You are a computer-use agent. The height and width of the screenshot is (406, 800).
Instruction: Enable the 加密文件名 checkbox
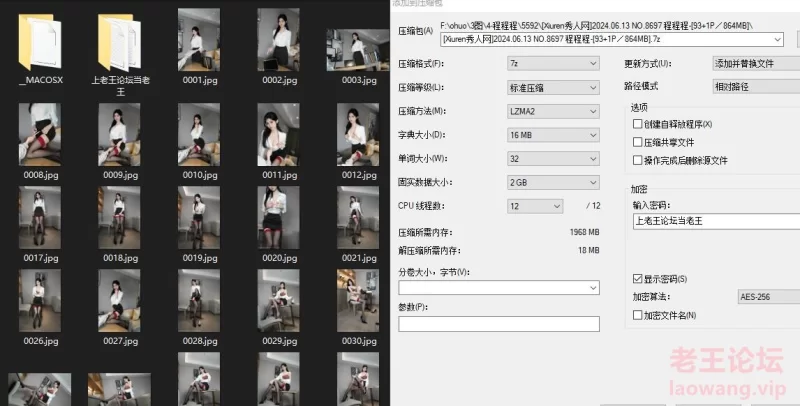click(637, 315)
